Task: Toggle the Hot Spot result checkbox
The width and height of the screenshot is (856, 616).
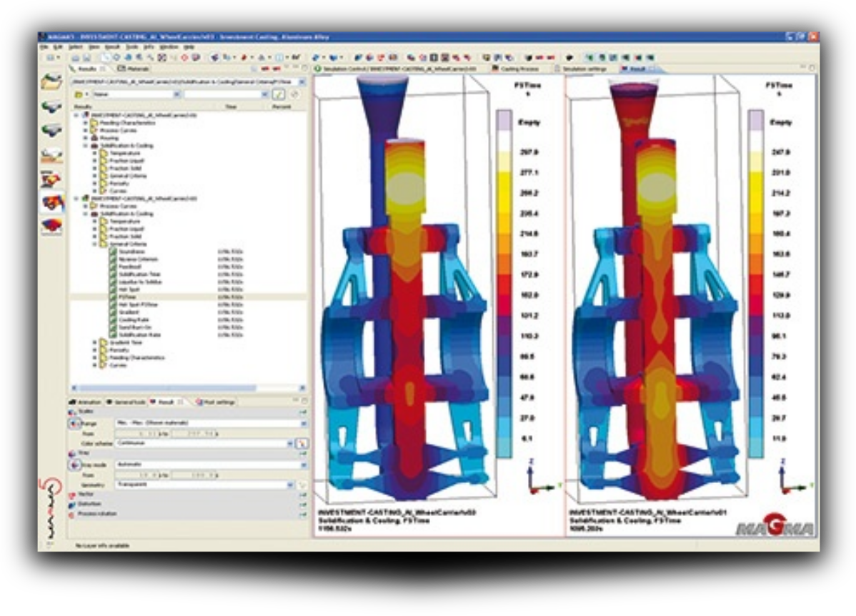Action: pos(113,288)
